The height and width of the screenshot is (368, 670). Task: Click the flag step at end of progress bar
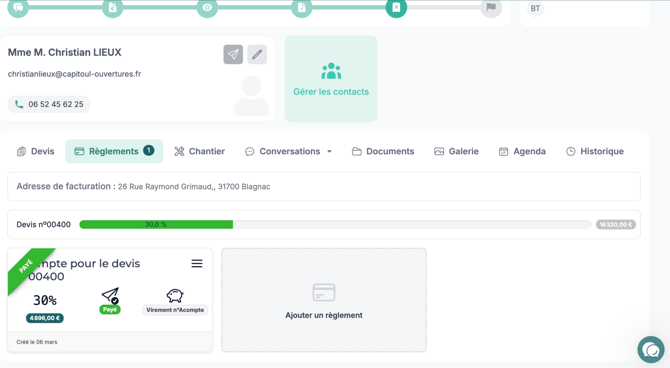pos(491,7)
